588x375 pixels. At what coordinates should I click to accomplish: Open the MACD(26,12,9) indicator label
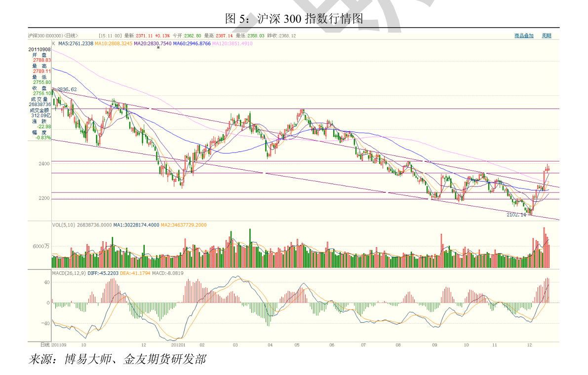click(69, 273)
